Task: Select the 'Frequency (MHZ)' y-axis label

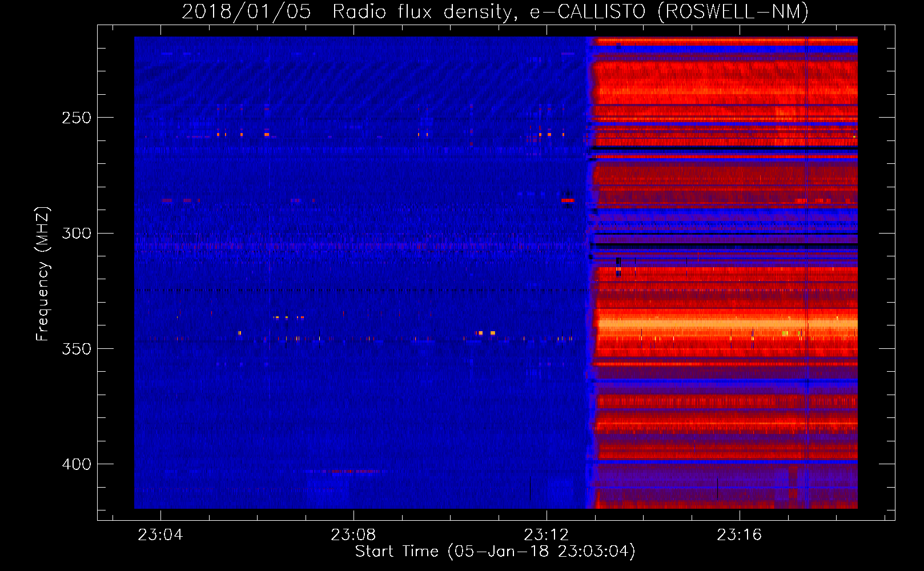Action: click(x=43, y=274)
